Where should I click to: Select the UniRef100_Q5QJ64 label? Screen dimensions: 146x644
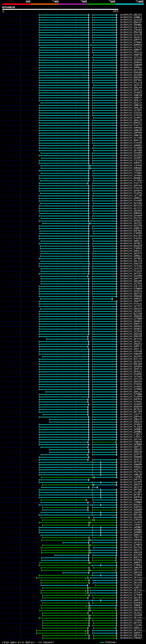(x=131, y=87)
